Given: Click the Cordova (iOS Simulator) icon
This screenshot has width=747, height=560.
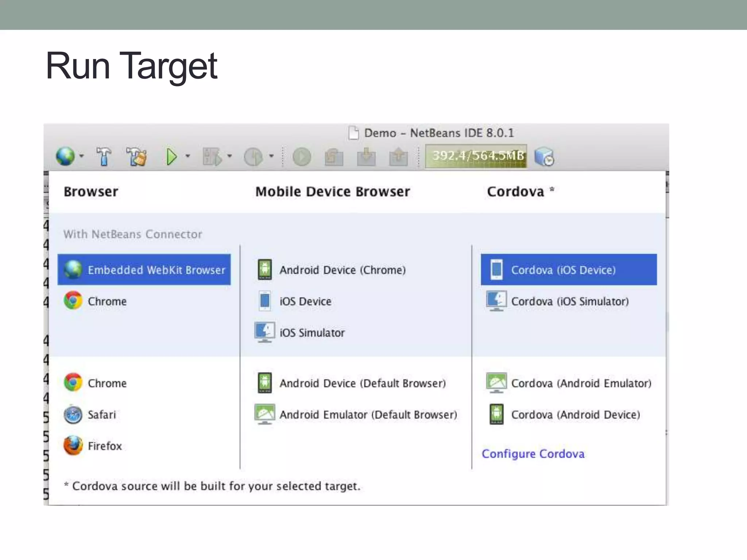Looking at the screenshot, I should [496, 301].
